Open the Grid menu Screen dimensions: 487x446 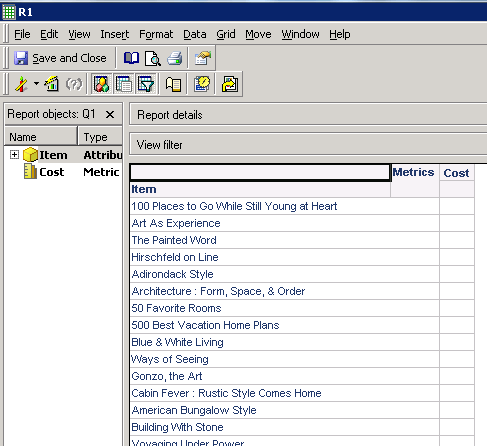tap(226, 34)
